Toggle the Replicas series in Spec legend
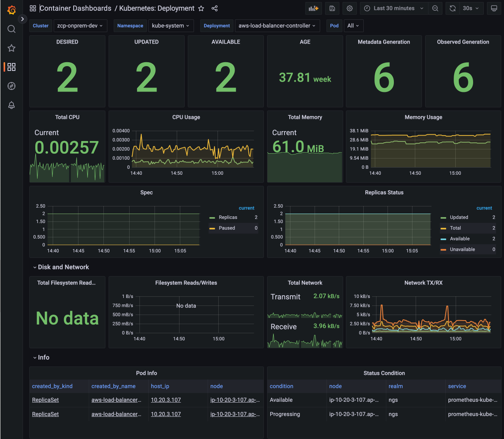Viewport: 504px width, 439px height. pyautogui.click(x=228, y=218)
